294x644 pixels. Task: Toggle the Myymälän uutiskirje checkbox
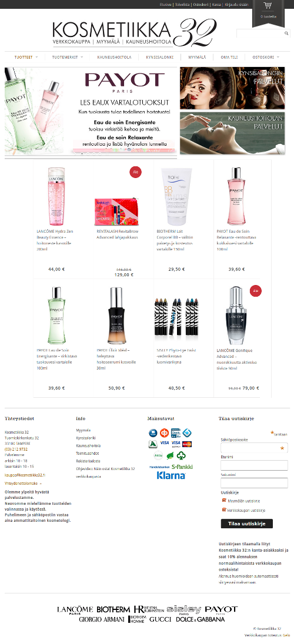click(224, 500)
